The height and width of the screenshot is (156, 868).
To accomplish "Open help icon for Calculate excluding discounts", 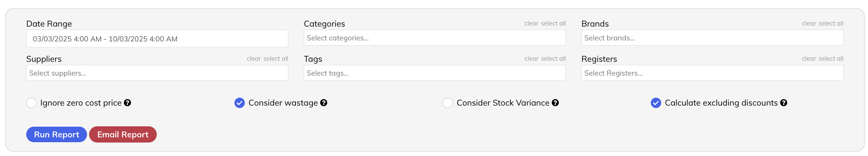I will [784, 103].
